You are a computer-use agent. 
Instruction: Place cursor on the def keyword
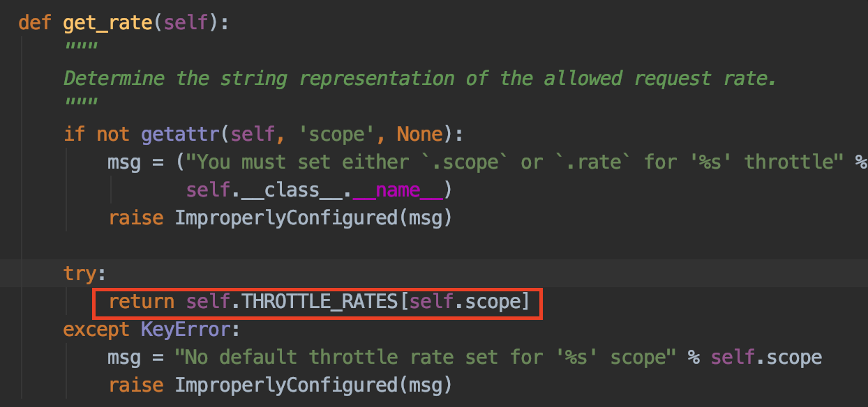(35, 23)
